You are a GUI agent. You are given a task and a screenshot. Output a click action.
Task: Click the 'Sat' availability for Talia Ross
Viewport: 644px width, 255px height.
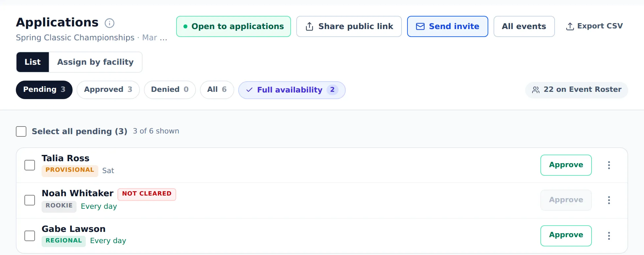108,171
